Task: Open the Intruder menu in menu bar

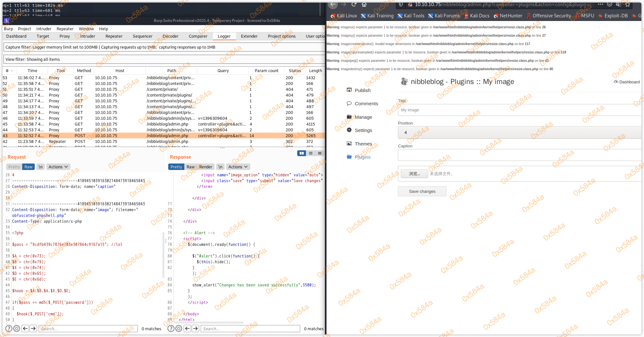Action: [43, 28]
